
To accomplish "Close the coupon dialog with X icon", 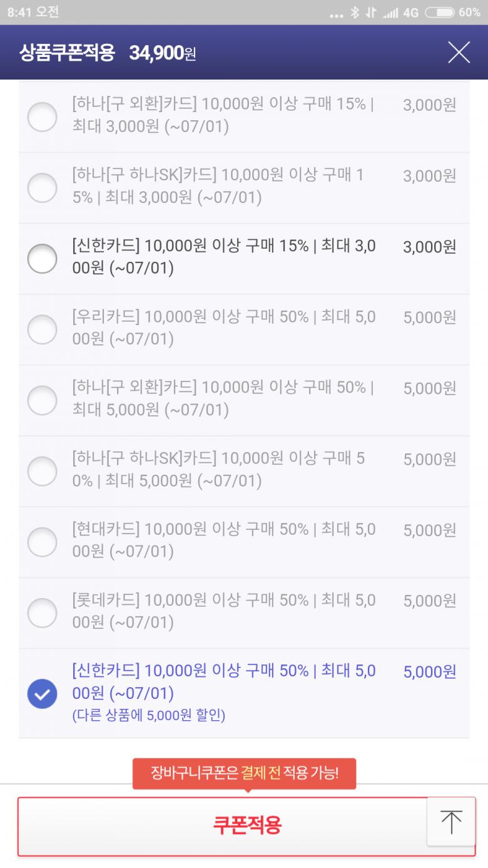I will click(459, 53).
